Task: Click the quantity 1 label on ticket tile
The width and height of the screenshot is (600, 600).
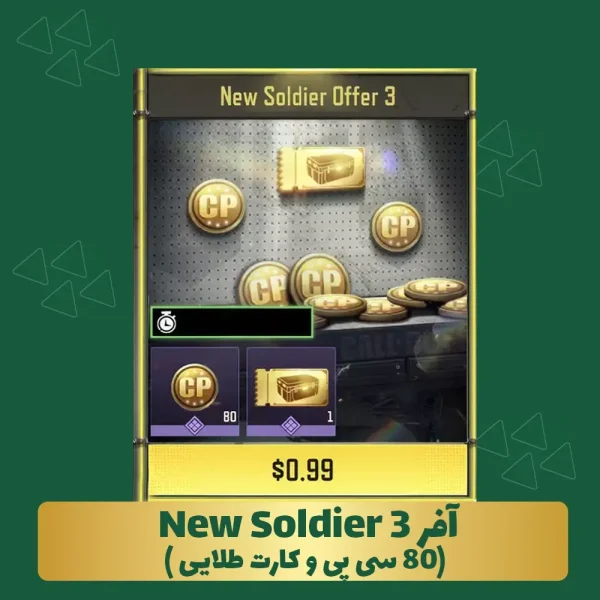Action: coord(330,416)
